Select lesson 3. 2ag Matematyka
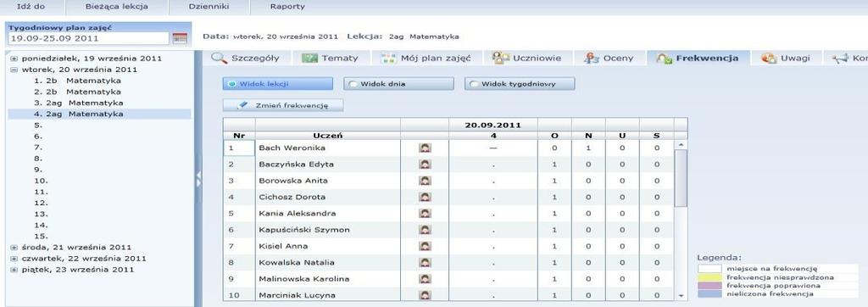This screenshot has width=868, height=307. (79, 103)
